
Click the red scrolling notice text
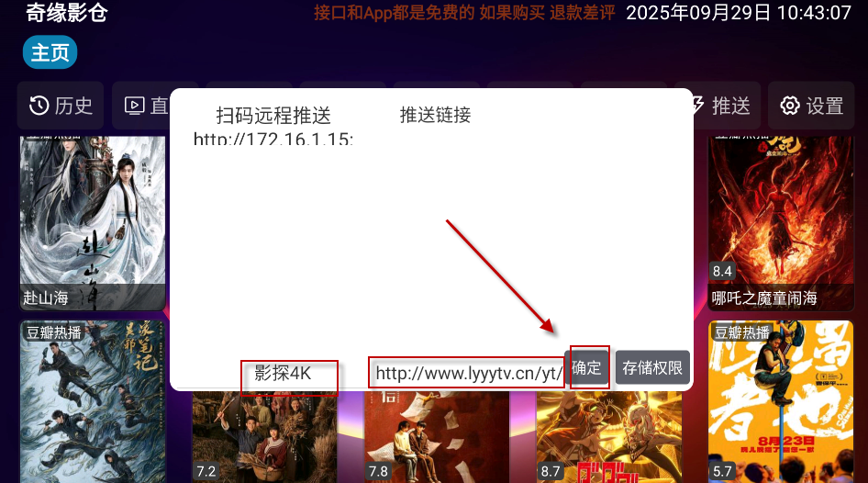click(464, 13)
